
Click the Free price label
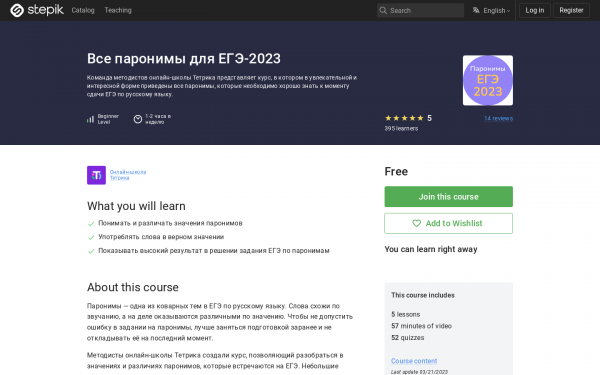tap(396, 171)
